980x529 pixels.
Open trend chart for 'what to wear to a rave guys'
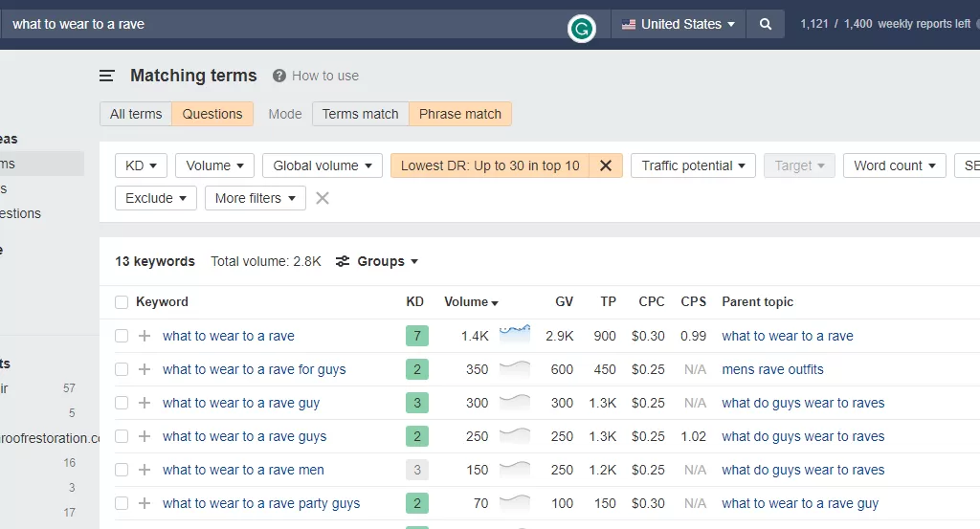point(515,435)
